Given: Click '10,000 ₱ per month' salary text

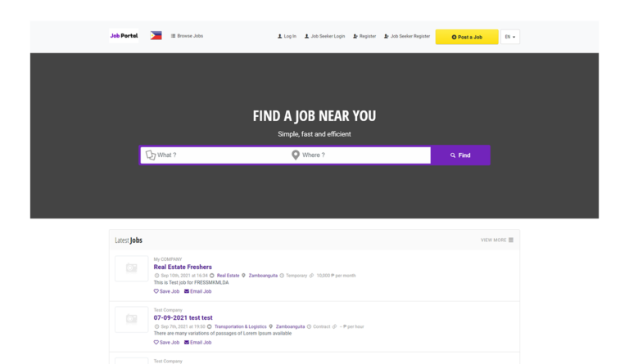Looking at the screenshot, I should tap(336, 276).
